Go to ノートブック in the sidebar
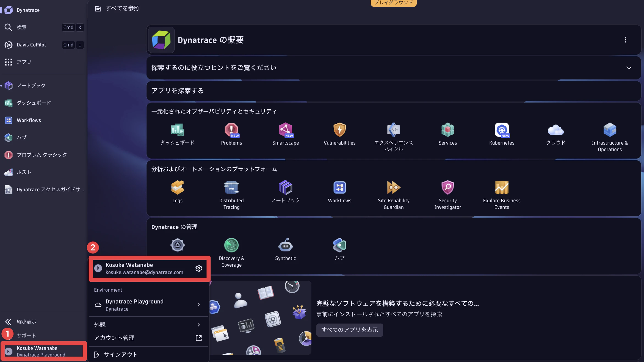 (x=43, y=85)
